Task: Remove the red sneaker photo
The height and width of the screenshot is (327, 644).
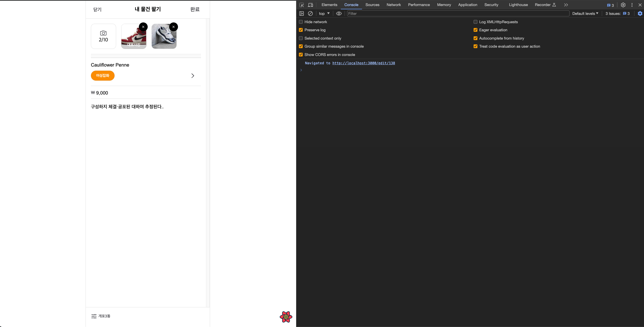Action: [x=143, y=27]
